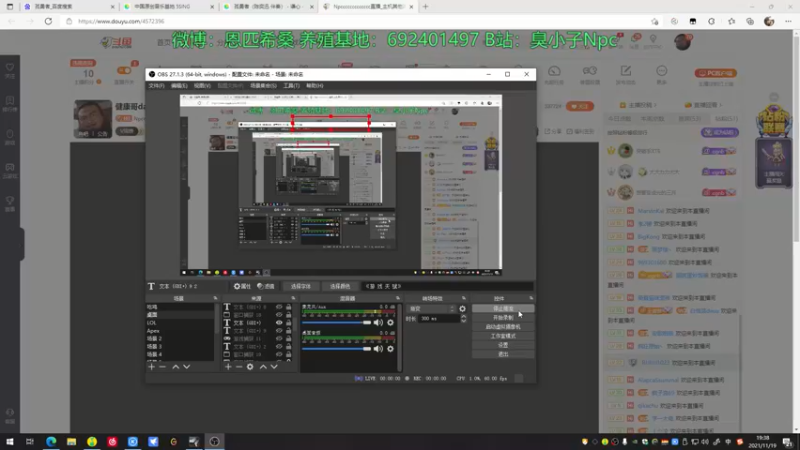The height and width of the screenshot is (450, 800).
Task: Click the audio mixer vertical scrollbar
Action: 399,337
